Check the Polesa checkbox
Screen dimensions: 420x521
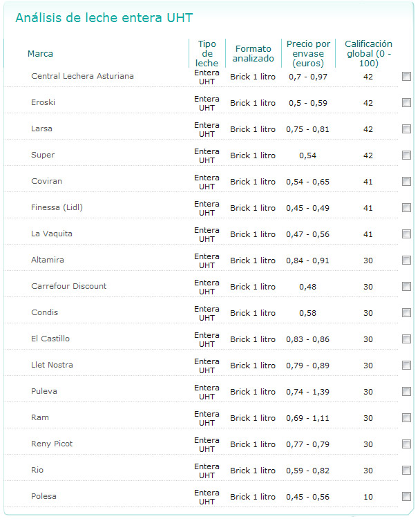[406, 497]
